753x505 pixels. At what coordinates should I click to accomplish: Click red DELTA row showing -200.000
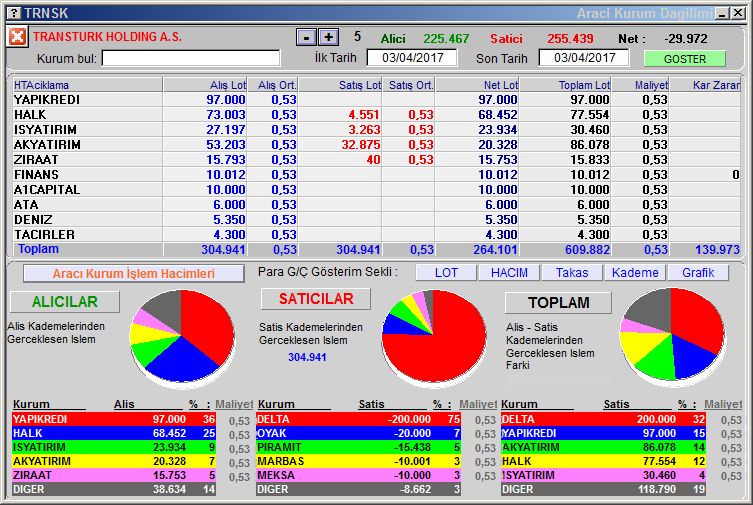pos(358,419)
